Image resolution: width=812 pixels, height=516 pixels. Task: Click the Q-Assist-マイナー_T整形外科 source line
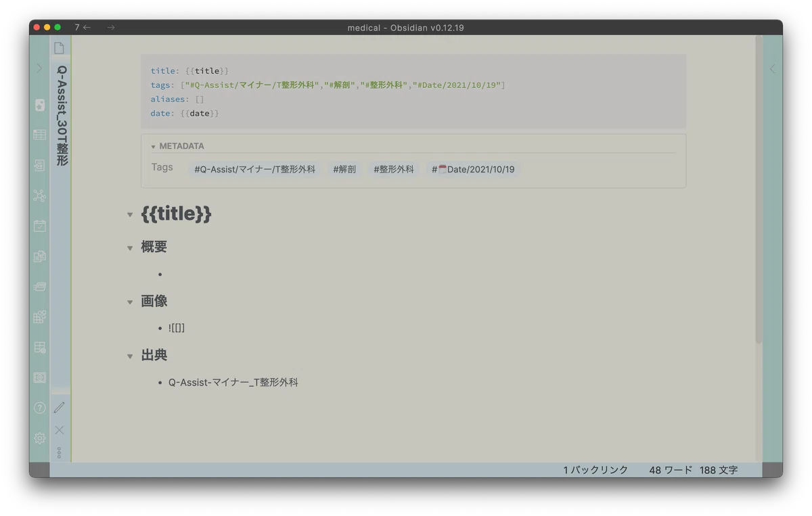point(233,383)
